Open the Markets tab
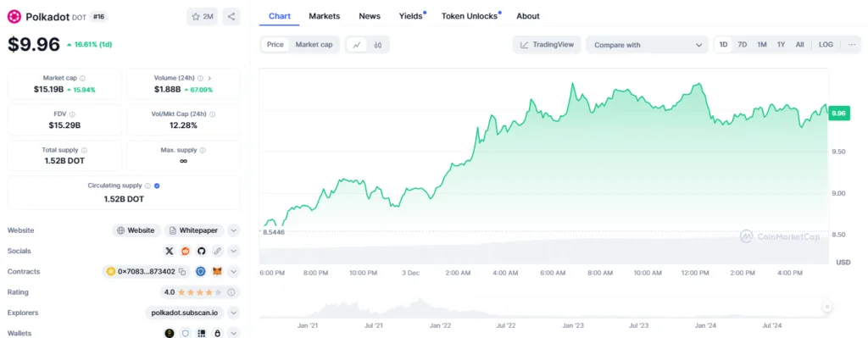 (325, 16)
